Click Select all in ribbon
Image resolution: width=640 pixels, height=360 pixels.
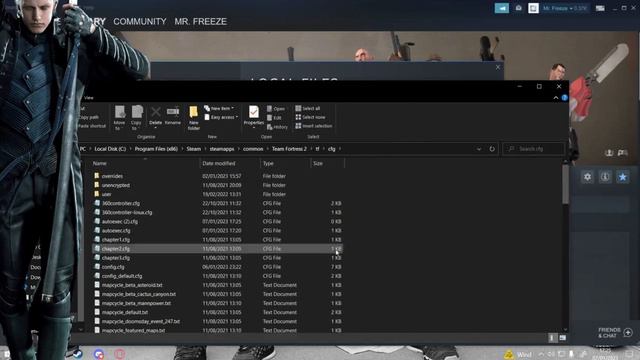pos(308,108)
